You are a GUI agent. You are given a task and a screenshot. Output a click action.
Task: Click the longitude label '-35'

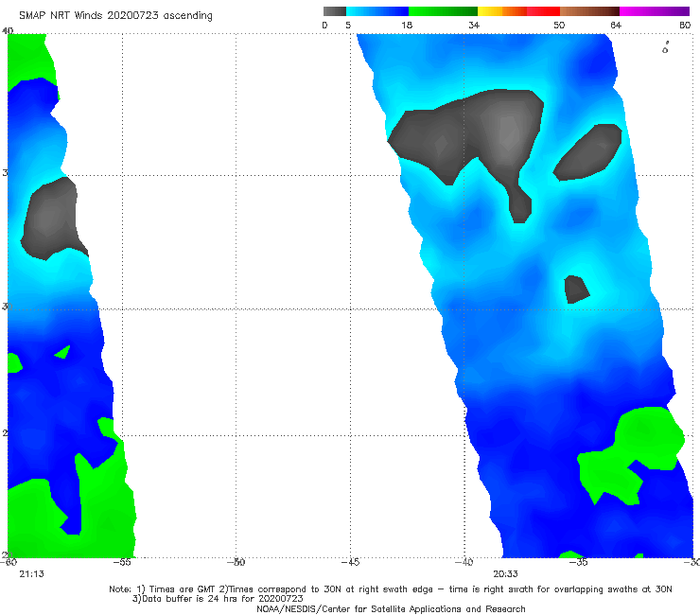(x=579, y=562)
